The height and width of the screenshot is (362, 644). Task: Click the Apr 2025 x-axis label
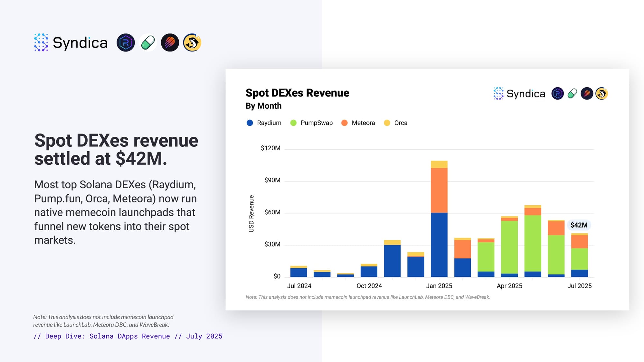[509, 286]
